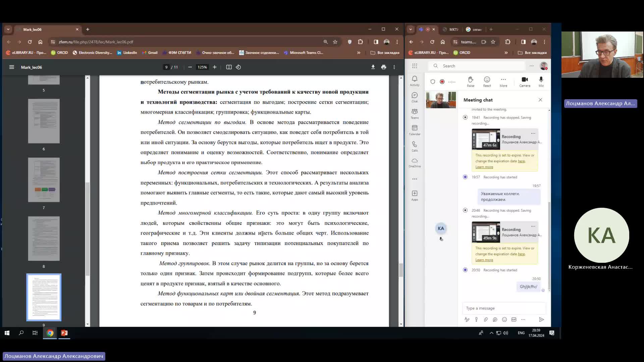Screen dimensions: 644x362
Task: Zoom out the PDF with minus button
Action: click(x=190, y=67)
